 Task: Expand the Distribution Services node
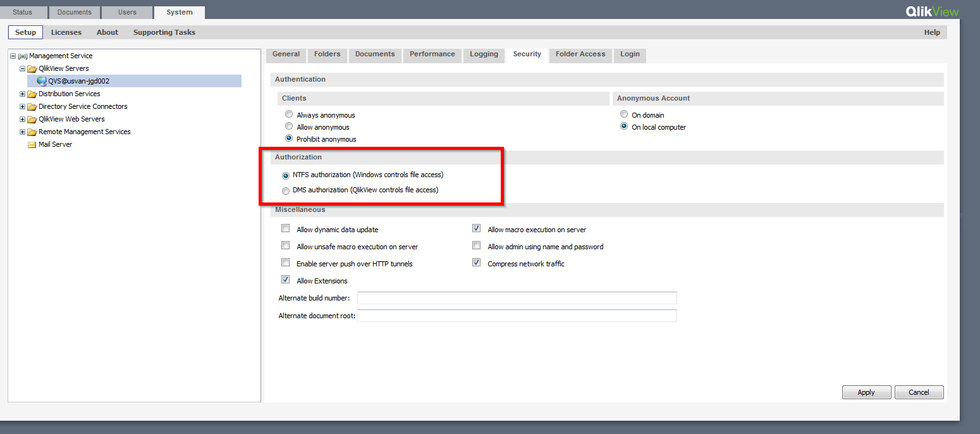click(x=22, y=94)
